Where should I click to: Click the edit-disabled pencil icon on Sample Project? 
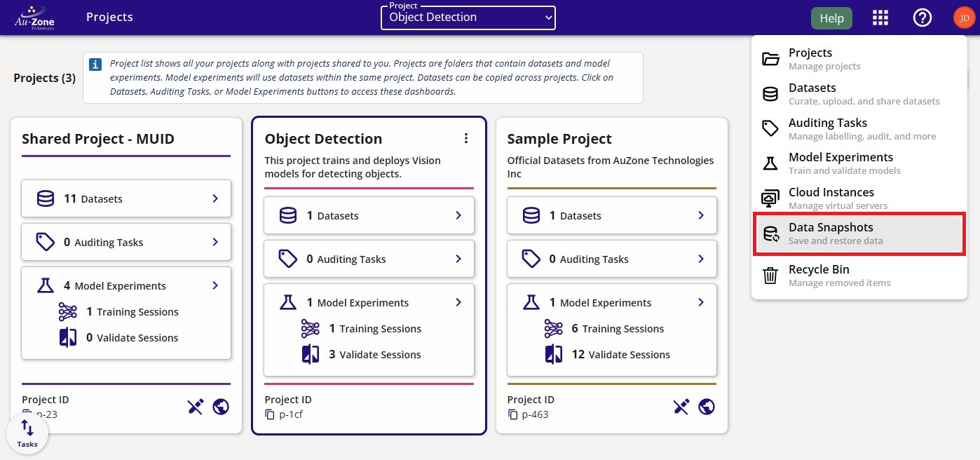[x=681, y=407]
